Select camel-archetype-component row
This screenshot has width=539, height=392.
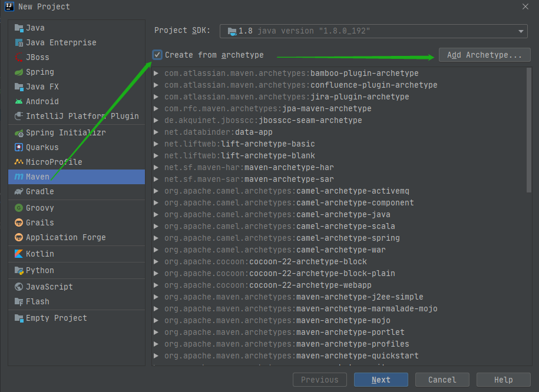pyautogui.click(x=339, y=202)
